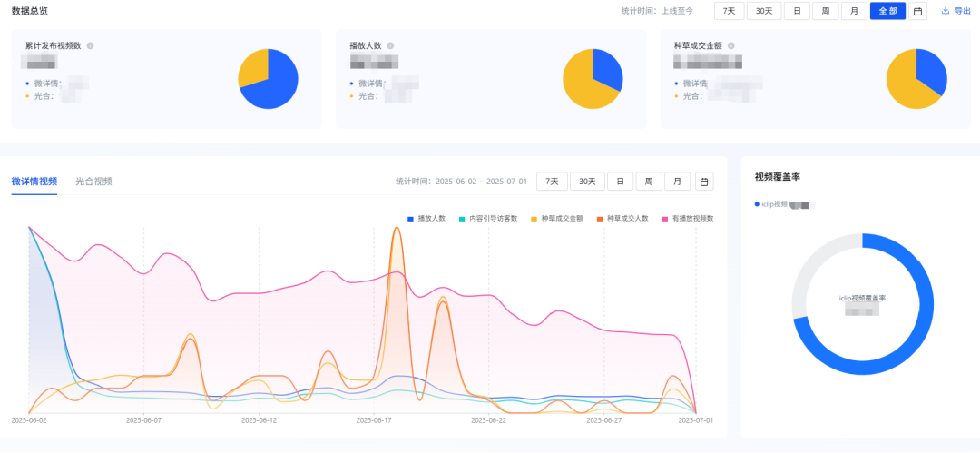Click the 数据总览 heading
The image size is (980, 453).
[x=29, y=11]
